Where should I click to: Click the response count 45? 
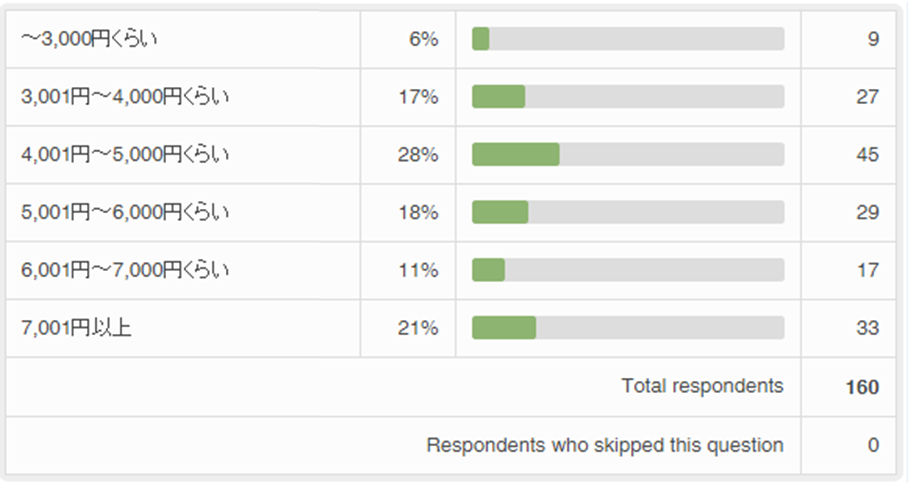[867, 155]
